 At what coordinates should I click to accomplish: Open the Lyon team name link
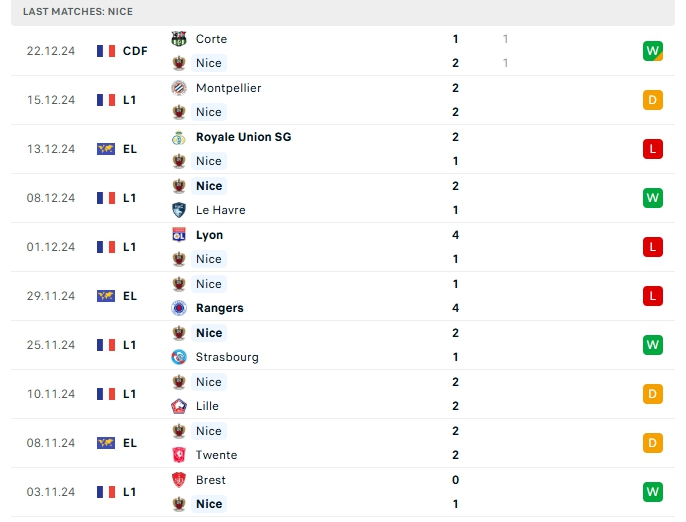point(210,235)
